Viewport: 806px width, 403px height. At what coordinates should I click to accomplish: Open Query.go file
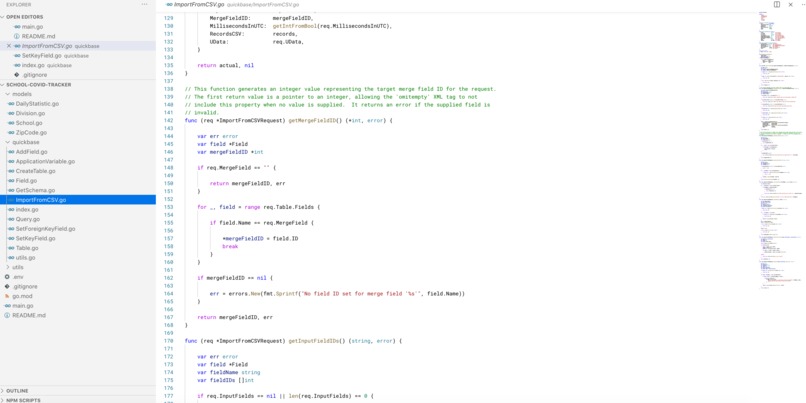tap(27, 219)
